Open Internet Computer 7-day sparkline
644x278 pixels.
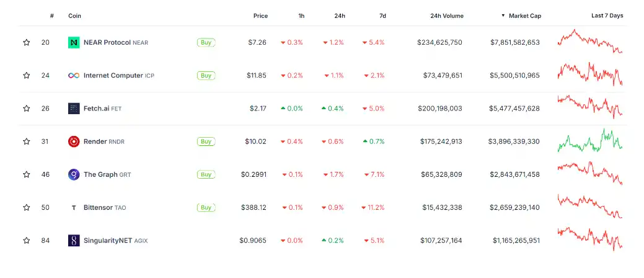590,74
